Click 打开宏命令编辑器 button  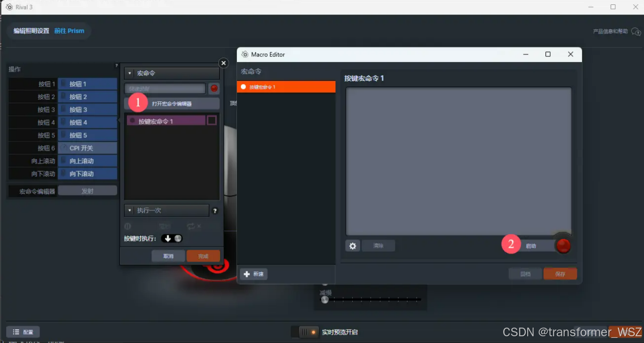[x=172, y=104]
